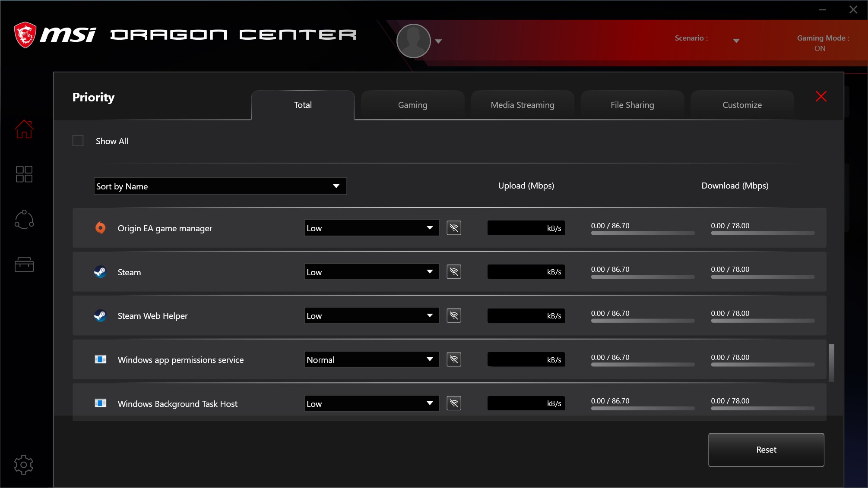Viewport: 868px width, 488px height.
Task: Open priority dropdown for Origin EA game manager
Action: 371,228
